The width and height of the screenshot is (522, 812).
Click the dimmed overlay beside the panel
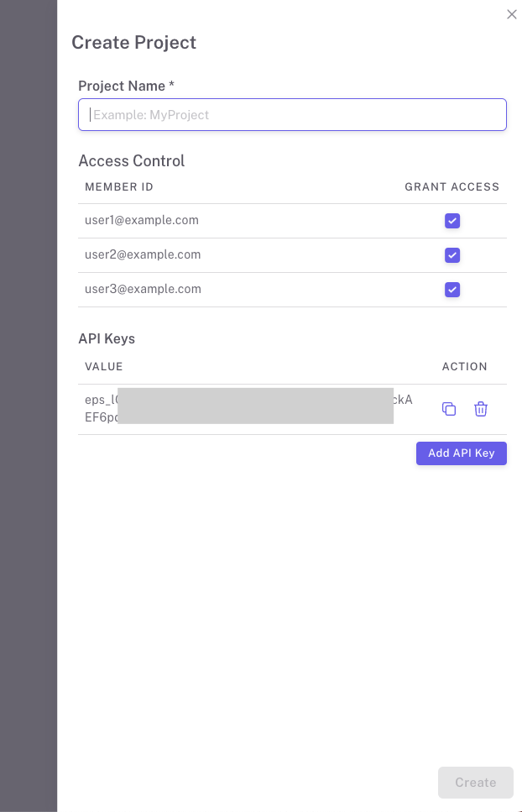pyautogui.click(x=28, y=403)
